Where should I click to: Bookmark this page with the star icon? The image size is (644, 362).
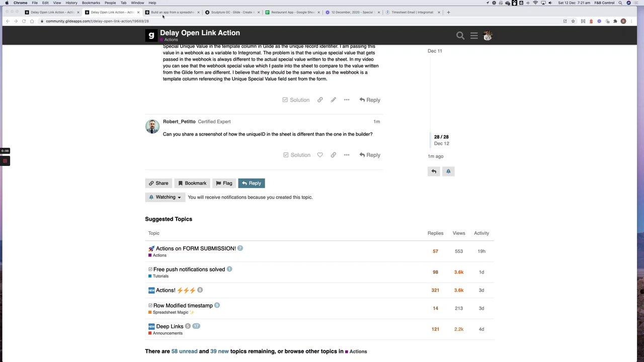click(573, 21)
